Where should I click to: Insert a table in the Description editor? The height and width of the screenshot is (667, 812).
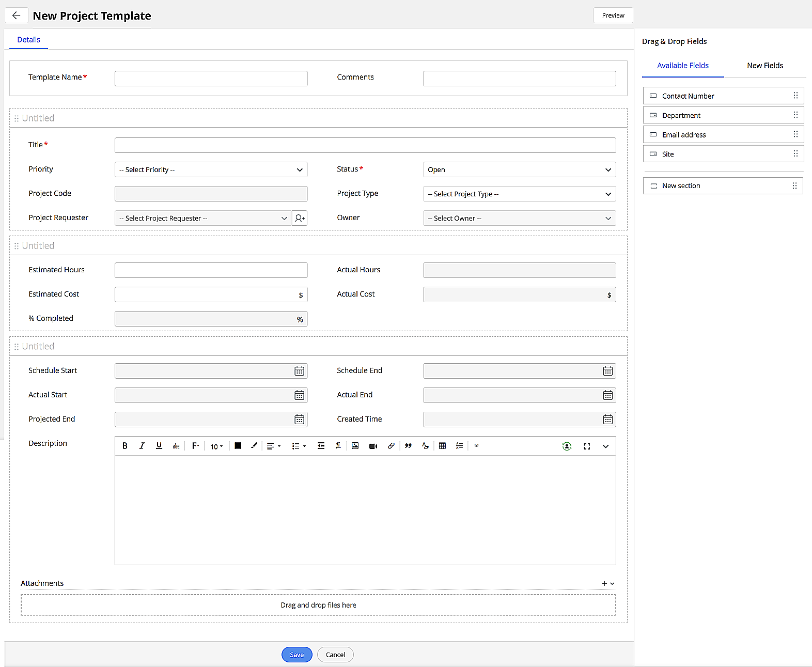pyautogui.click(x=442, y=446)
